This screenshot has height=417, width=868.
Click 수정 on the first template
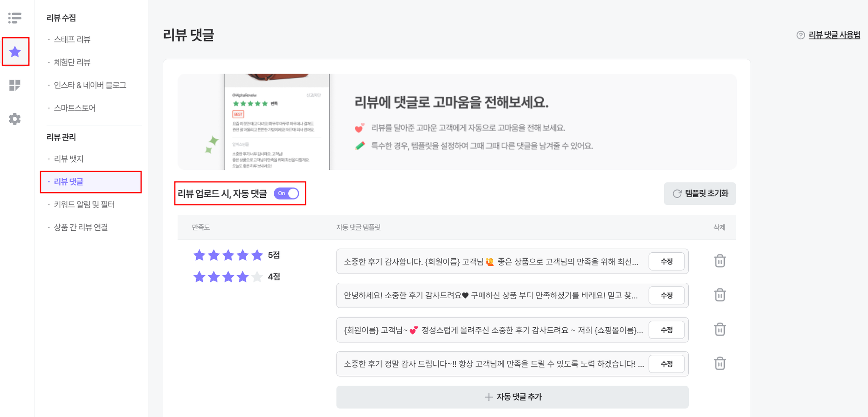pyautogui.click(x=667, y=262)
